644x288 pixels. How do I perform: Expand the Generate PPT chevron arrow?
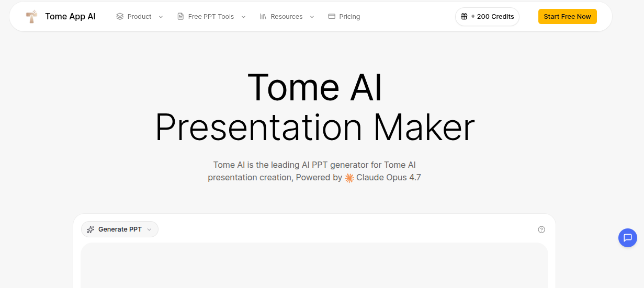point(149,229)
